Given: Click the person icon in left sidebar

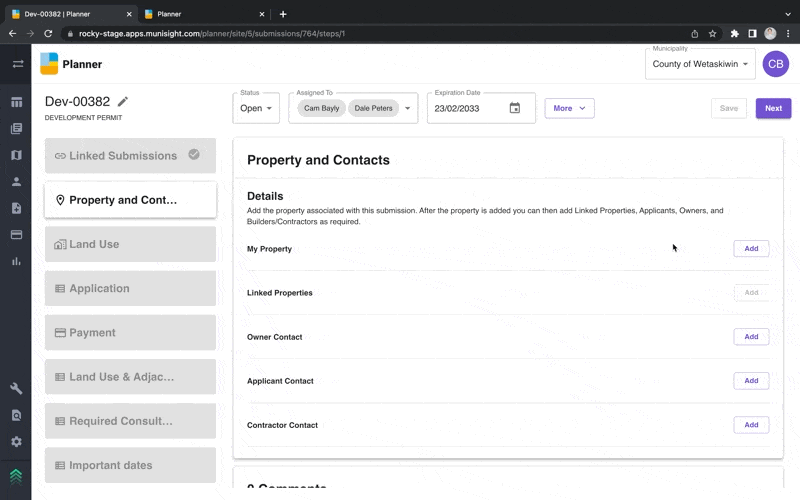Looking at the screenshot, I should (x=16, y=182).
